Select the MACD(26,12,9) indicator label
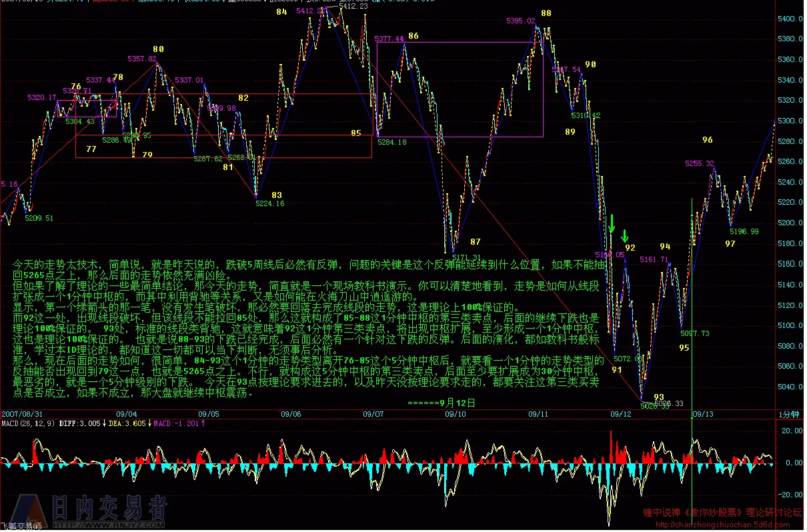807x532 pixels. click(27, 423)
